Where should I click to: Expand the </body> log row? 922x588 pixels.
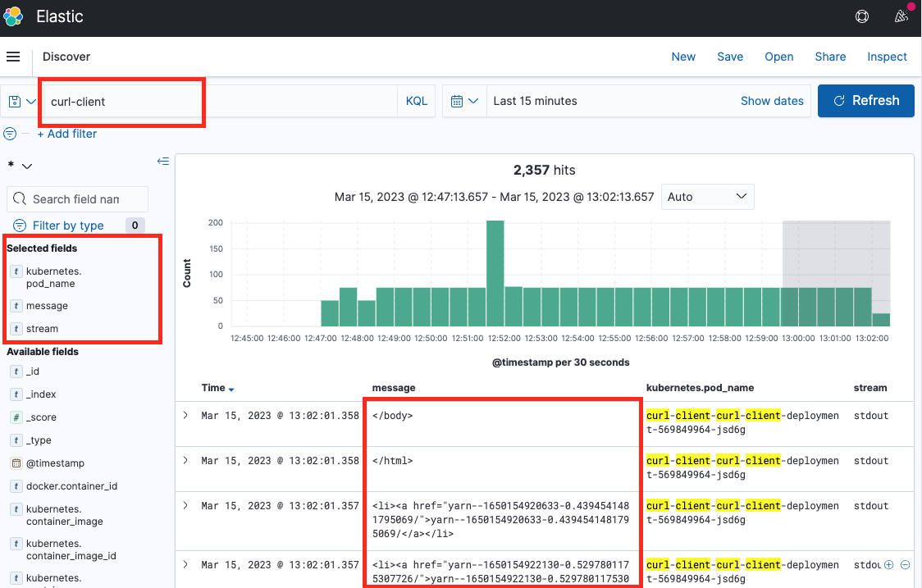[186, 415]
